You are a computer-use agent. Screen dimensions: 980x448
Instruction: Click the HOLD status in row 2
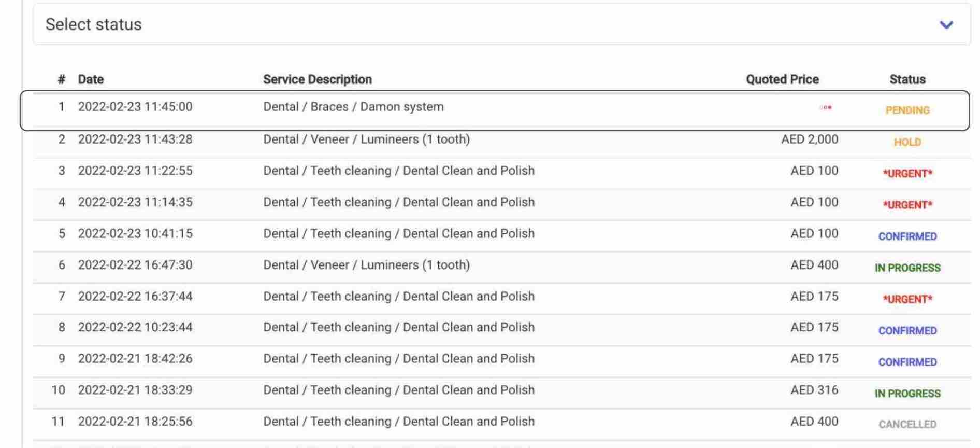[x=907, y=142]
